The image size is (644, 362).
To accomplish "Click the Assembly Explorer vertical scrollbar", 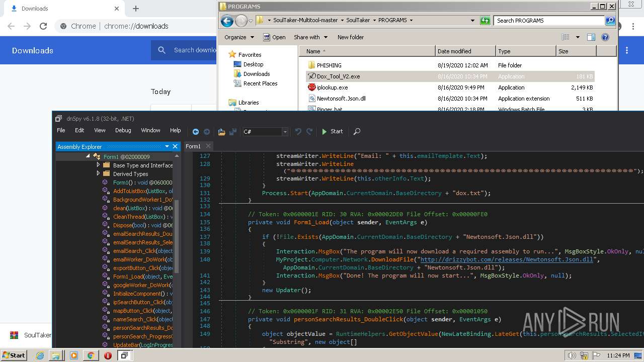I will (x=177, y=236).
